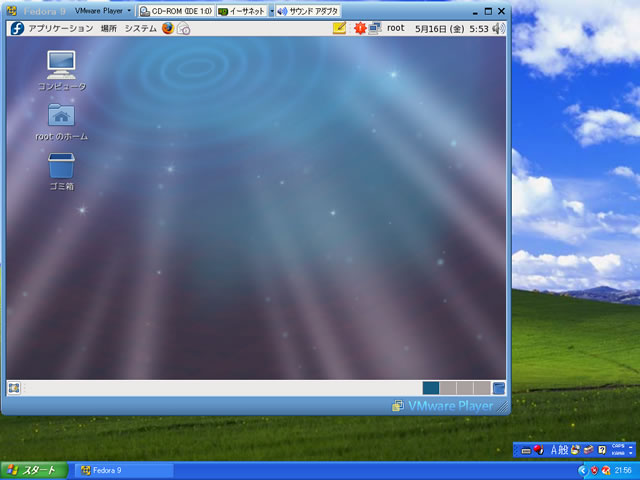Open the volume speaker control in panel
Screen dimensions: 640x480
point(498,28)
